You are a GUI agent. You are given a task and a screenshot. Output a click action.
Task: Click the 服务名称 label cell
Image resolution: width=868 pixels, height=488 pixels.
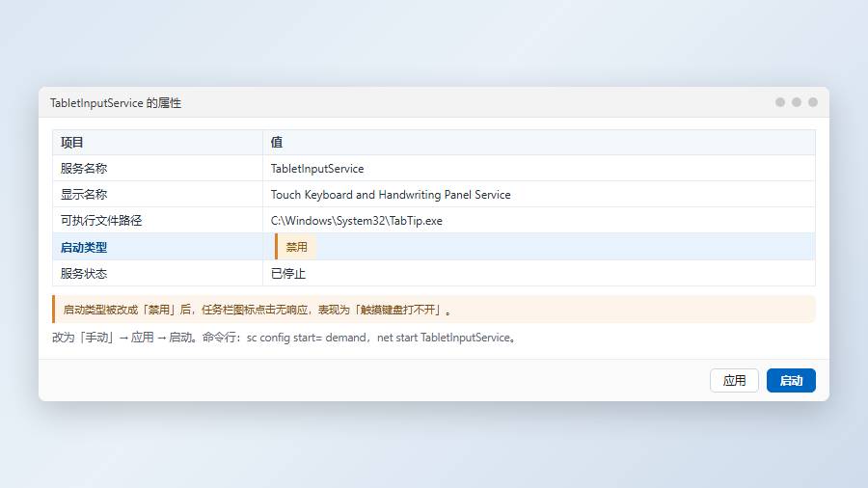(x=158, y=168)
